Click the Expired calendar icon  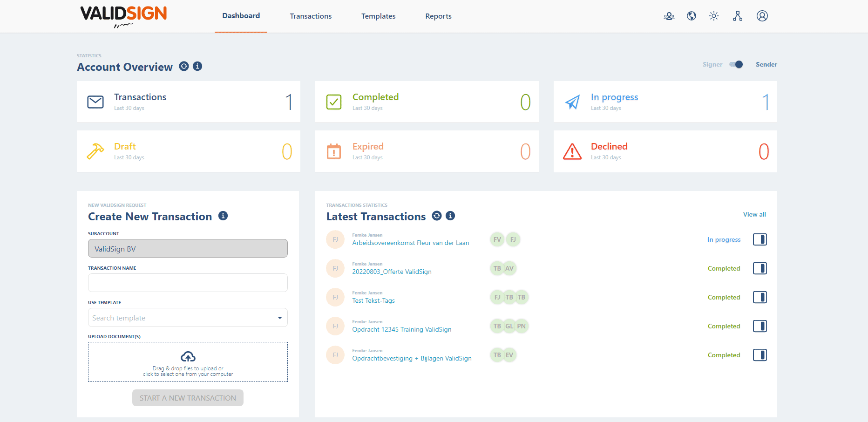click(334, 151)
